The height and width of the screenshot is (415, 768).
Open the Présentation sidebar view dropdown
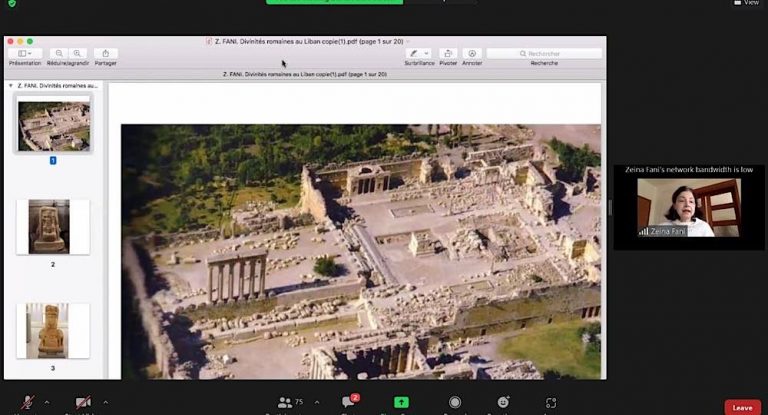[x=25, y=53]
